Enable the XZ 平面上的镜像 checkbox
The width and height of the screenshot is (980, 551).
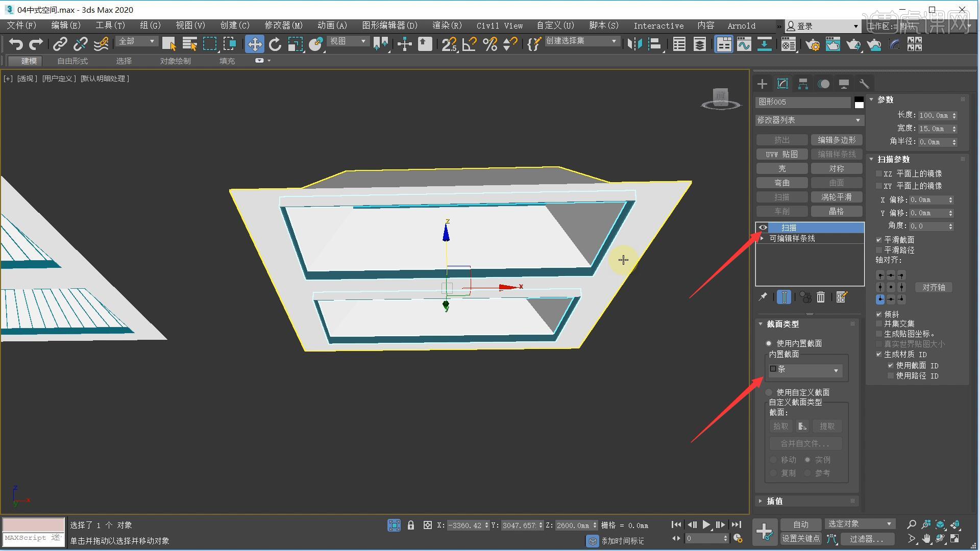[x=879, y=173]
